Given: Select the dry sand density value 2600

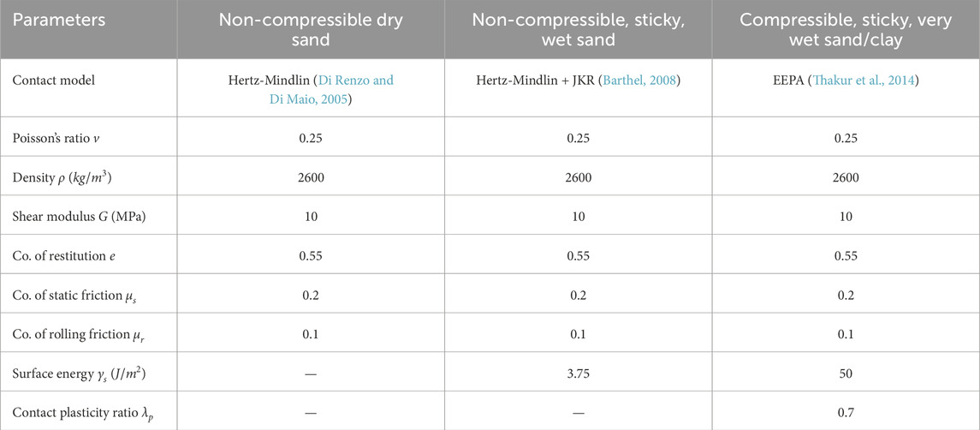Looking at the screenshot, I should tap(312, 178).
